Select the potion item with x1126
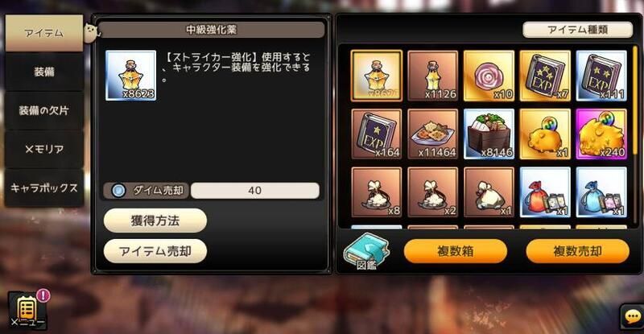This screenshot has width=644, height=334. [432, 76]
